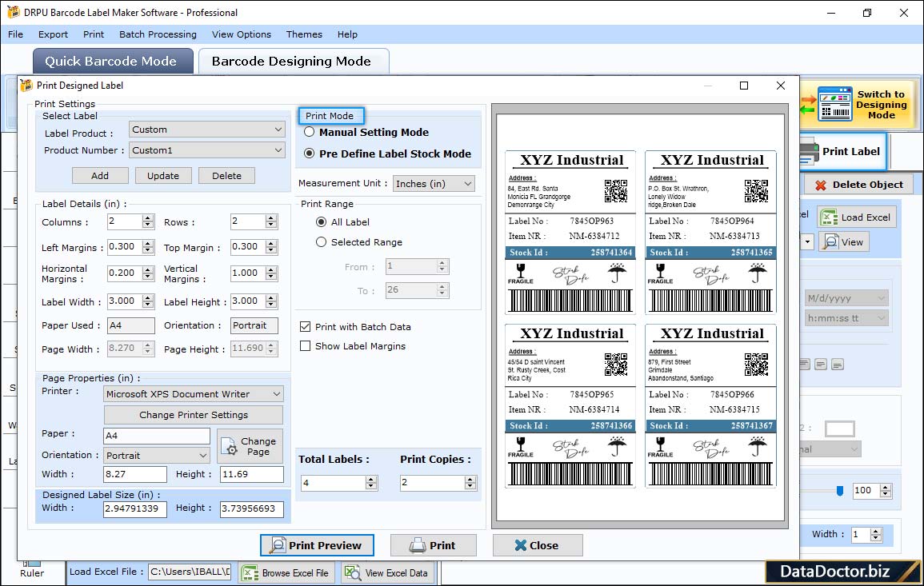Open the h:mm:ss tt time format dropdown
924x586 pixels.
click(x=846, y=318)
